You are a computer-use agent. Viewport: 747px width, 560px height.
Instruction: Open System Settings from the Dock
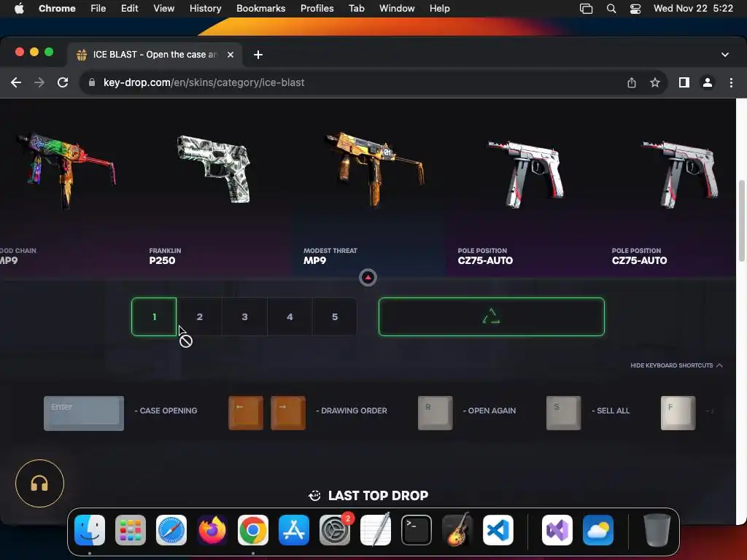tap(335, 530)
